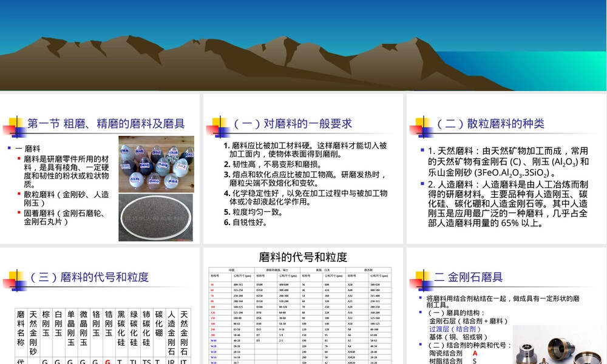Select the line 金刚石层(结合剂+磨料)
Viewport: 607px width, 364px height.
click(469, 321)
